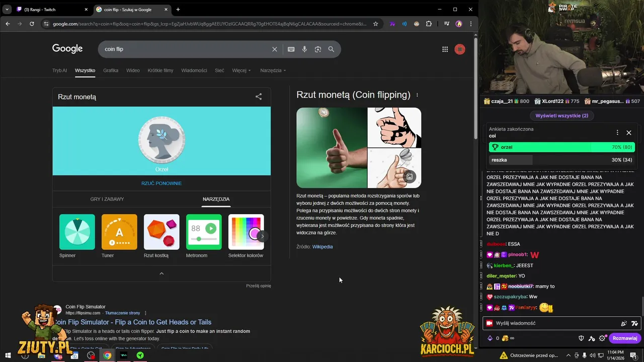Open the Twitch chat settings gear
The width and height of the screenshot is (644, 362).
point(602,338)
